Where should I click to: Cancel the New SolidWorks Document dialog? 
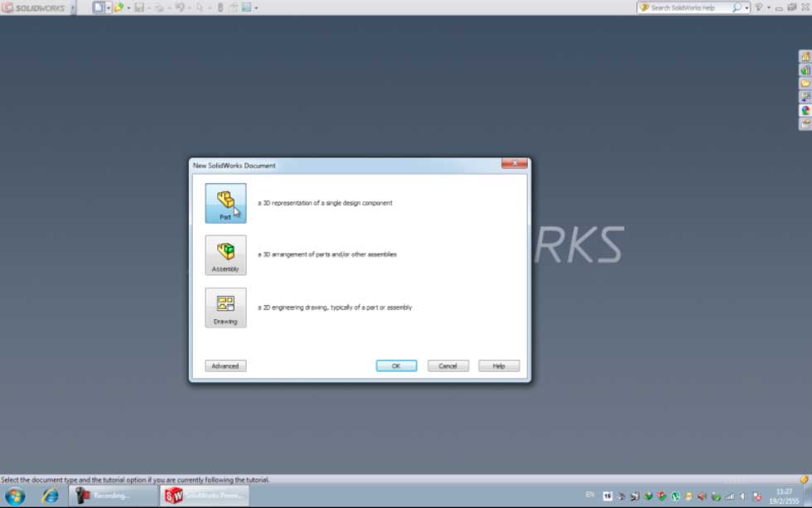click(448, 365)
